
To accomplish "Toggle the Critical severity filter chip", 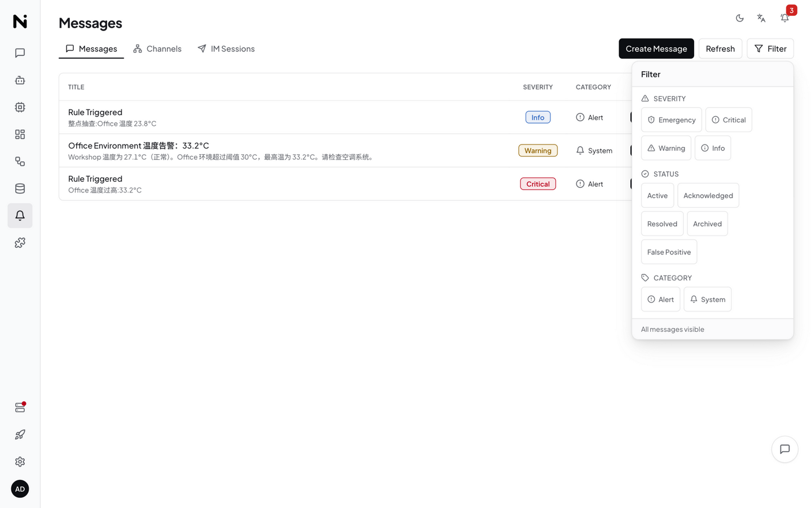I will (x=729, y=120).
